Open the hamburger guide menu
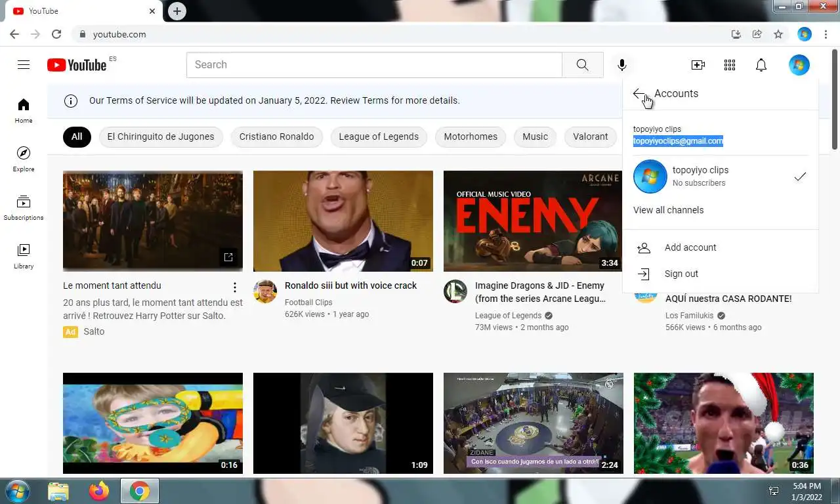The width and height of the screenshot is (840, 504). tap(24, 64)
